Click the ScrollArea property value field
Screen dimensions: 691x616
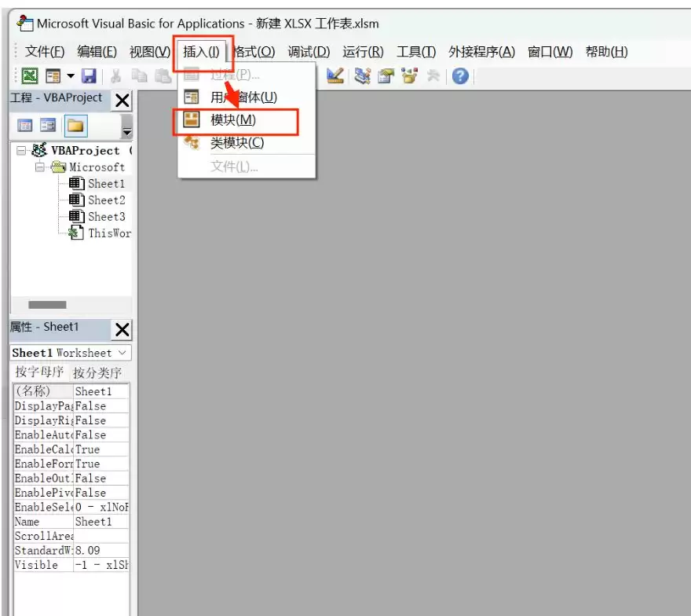point(101,536)
